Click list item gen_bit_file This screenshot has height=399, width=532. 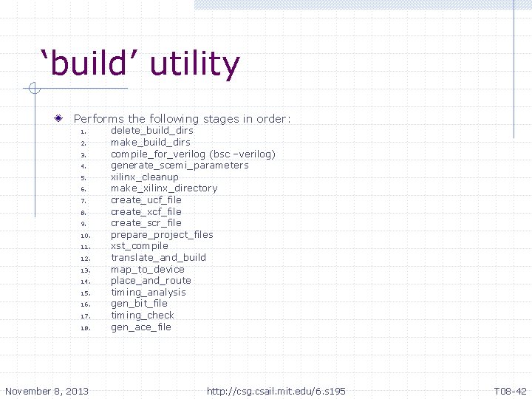pos(139,304)
